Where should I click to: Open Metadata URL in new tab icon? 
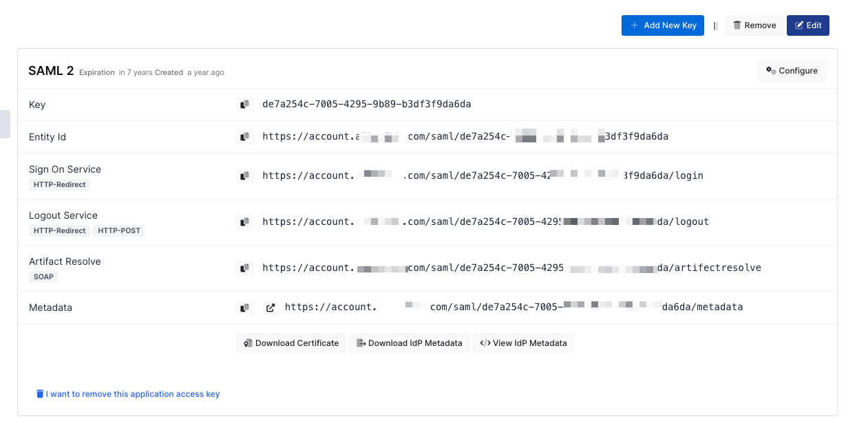point(271,307)
